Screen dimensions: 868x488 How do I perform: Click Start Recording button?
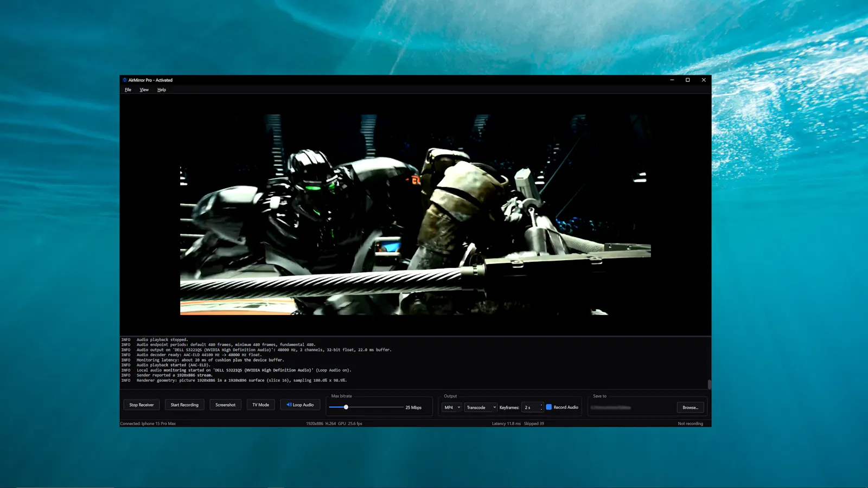click(184, 405)
